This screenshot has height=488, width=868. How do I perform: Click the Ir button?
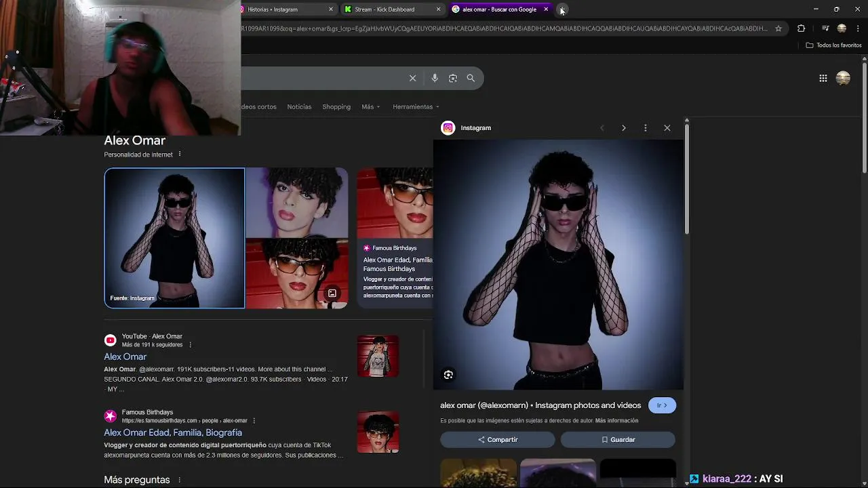[662, 405]
